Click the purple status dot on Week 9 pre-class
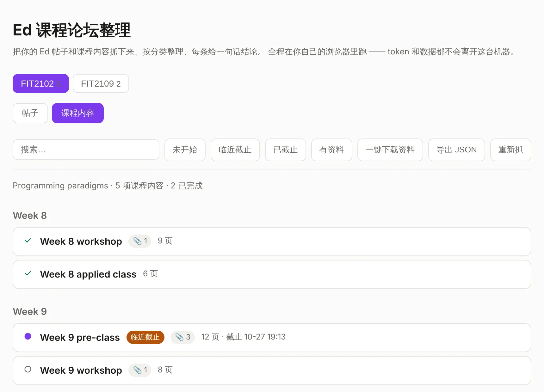This screenshot has width=544, height=392. tap(28, 336)
